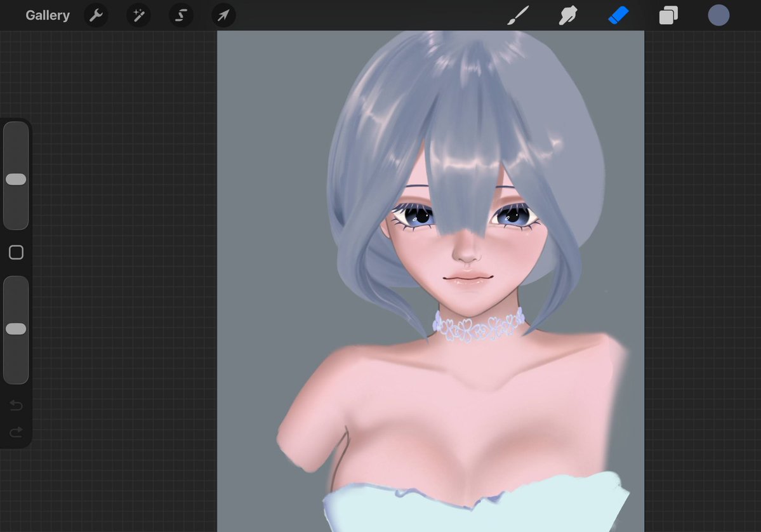Open the Gallery view

click(48, 15)
